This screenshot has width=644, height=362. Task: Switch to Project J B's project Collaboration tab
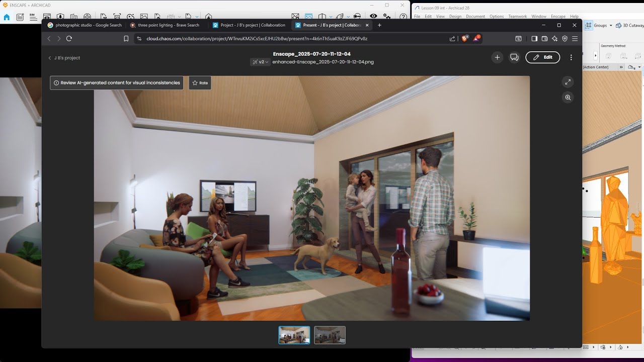(x=249, y=25)
